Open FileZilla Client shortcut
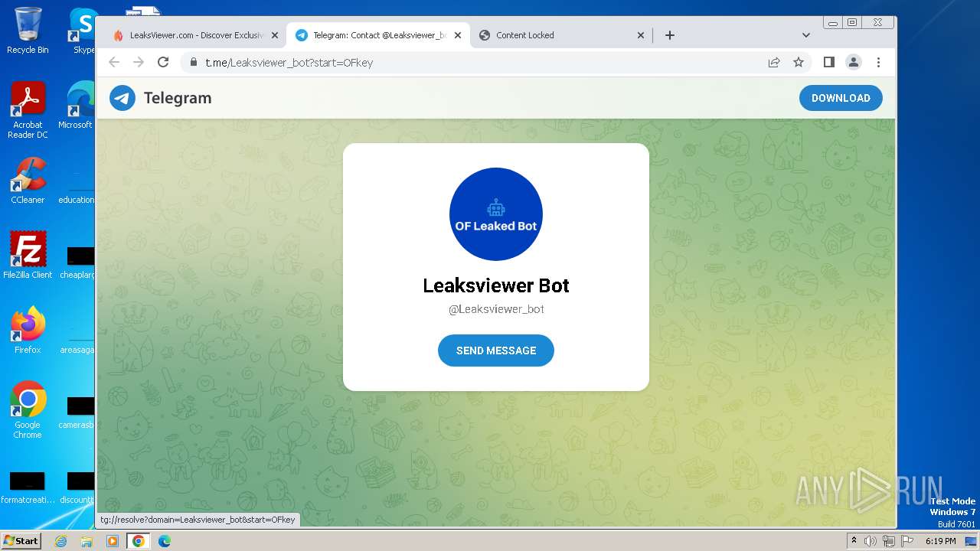The height and width of the screenshot is (551, 980). (28, 255)
